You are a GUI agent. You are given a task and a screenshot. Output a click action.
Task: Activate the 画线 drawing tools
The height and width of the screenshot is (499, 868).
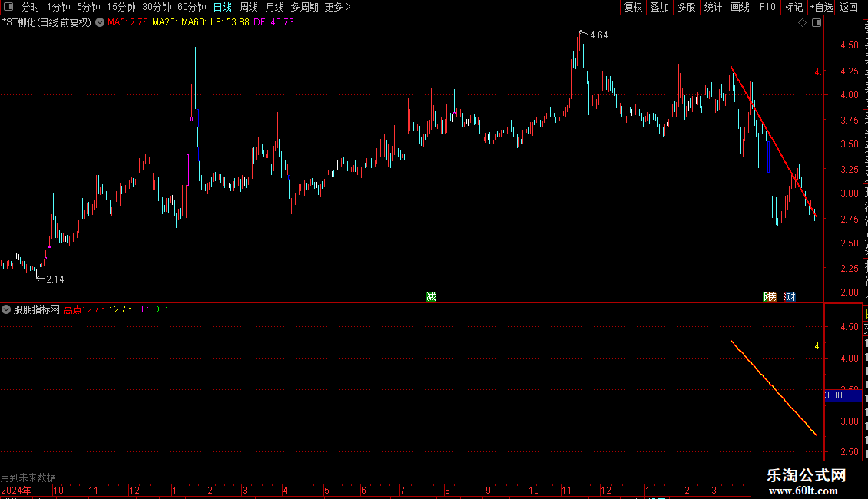740,7
